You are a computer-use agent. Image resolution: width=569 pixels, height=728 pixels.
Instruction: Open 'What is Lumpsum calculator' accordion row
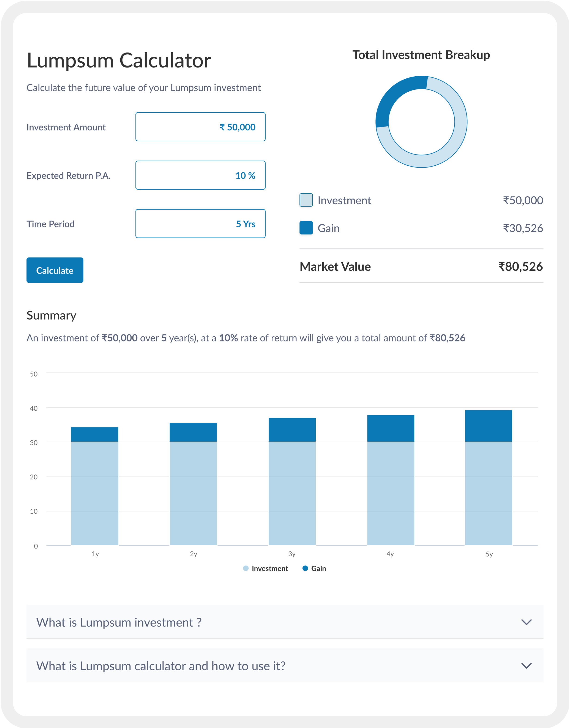[x=161, y=666]
